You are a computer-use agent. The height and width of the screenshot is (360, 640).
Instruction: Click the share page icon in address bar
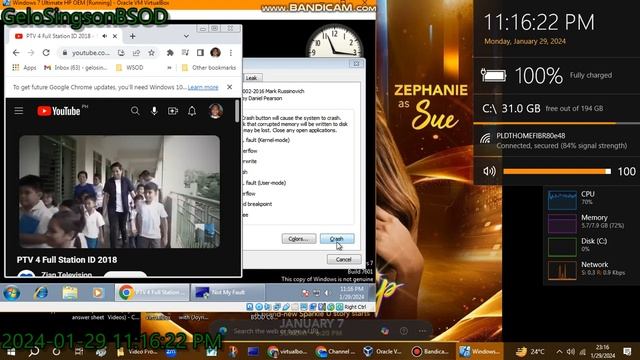[136, 53]
